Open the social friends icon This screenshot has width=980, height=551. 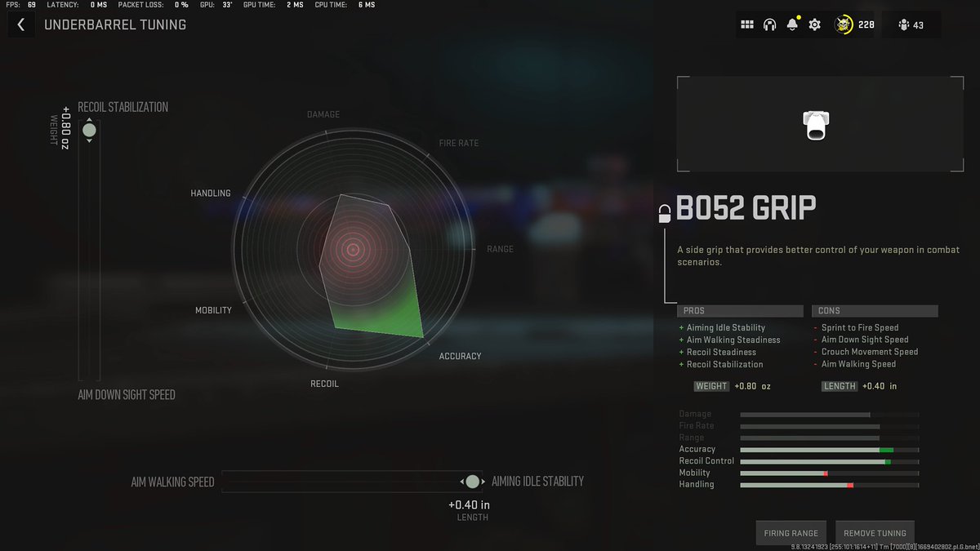coord(904,25)
